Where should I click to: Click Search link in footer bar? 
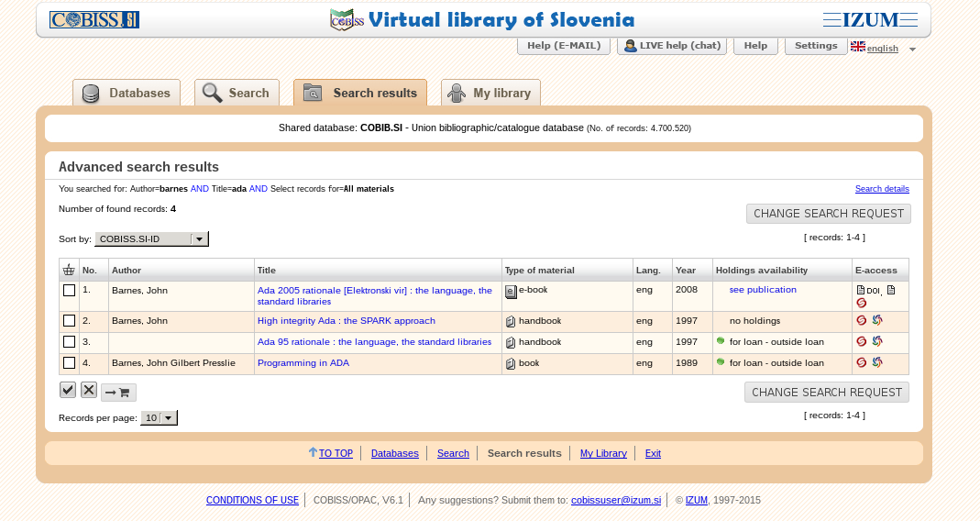[x=453, y=453]
